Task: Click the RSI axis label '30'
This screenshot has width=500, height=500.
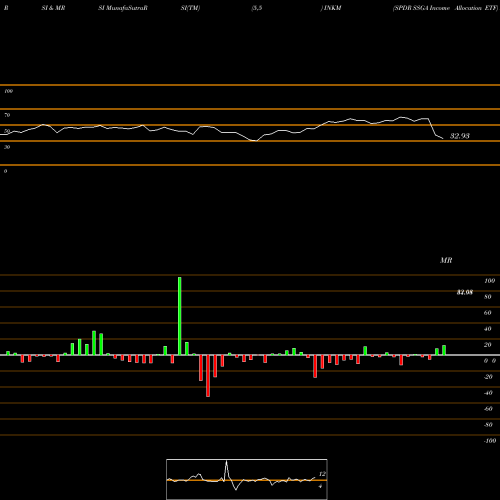Action: click(7, 147)
